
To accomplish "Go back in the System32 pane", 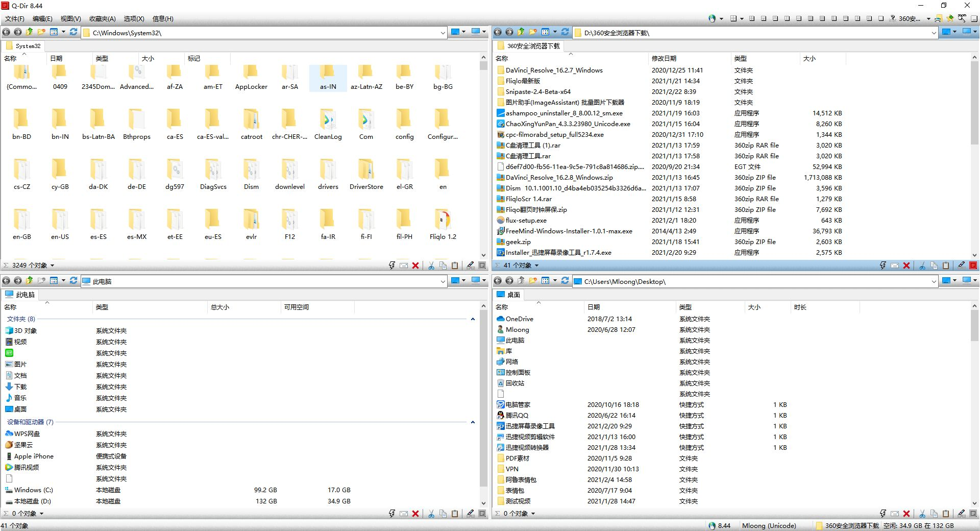I will (6, 32).
